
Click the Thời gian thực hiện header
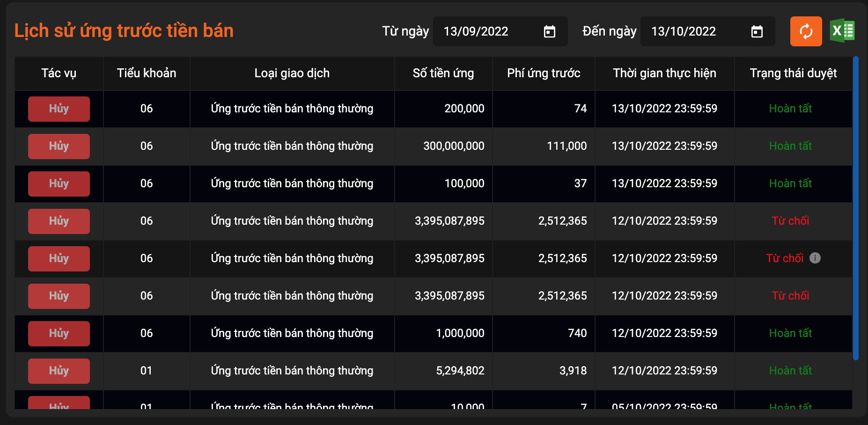[x=664, y=73]
